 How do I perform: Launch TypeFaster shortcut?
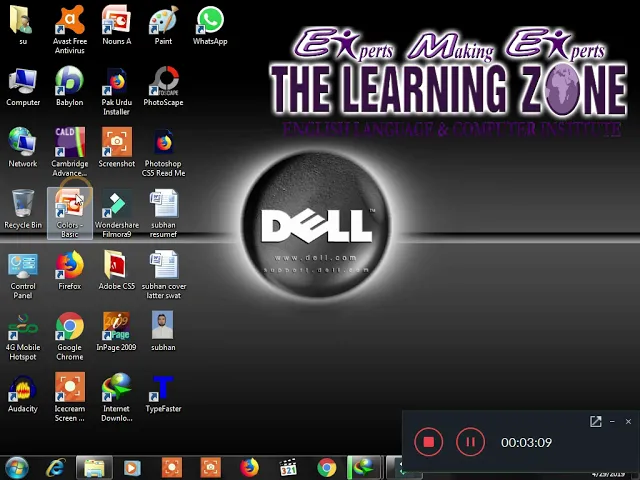163,393
